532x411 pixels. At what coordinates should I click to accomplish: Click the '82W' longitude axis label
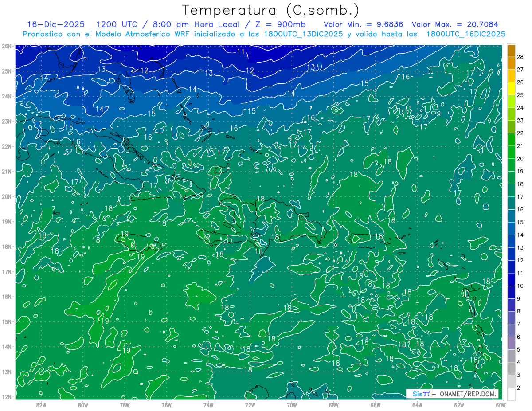(41, 405)
